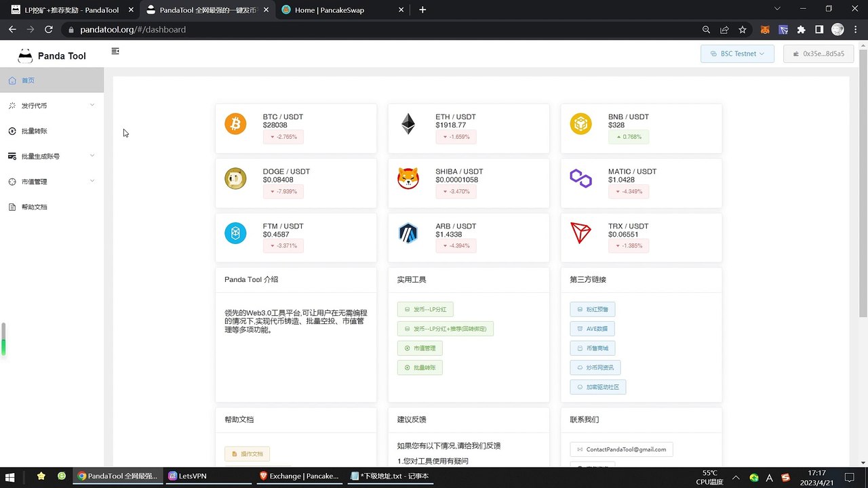Open the tab search chevron
This screenshot has width=868, height=488.
click(x=778, y=9)
